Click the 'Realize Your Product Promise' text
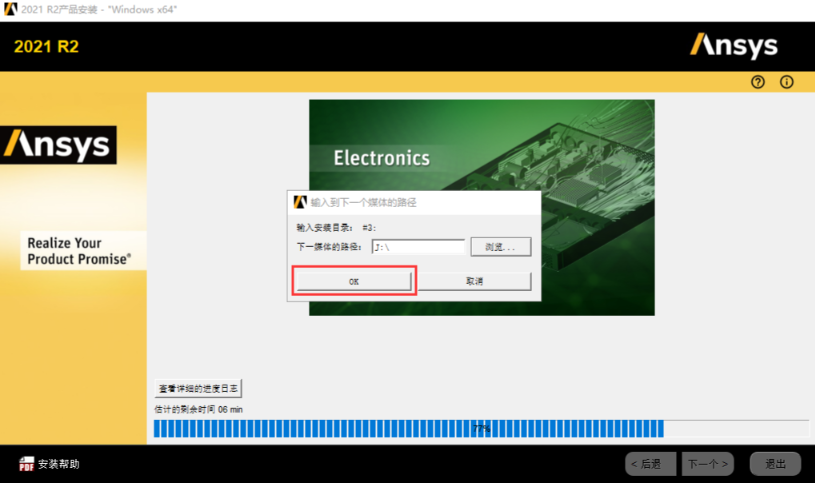The width and height of the screenshot is (815, 483). pyautogui.click(x=79, y=251)
